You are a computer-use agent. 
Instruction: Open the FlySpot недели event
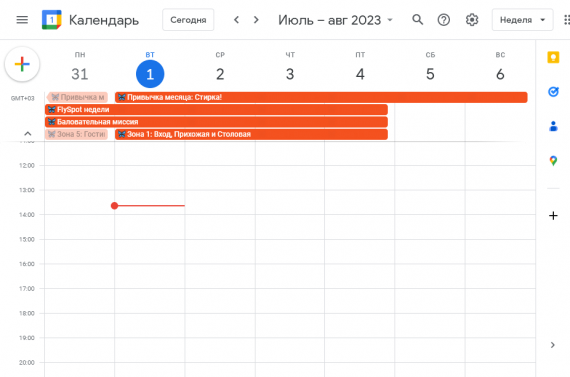[x=216, y=109]
